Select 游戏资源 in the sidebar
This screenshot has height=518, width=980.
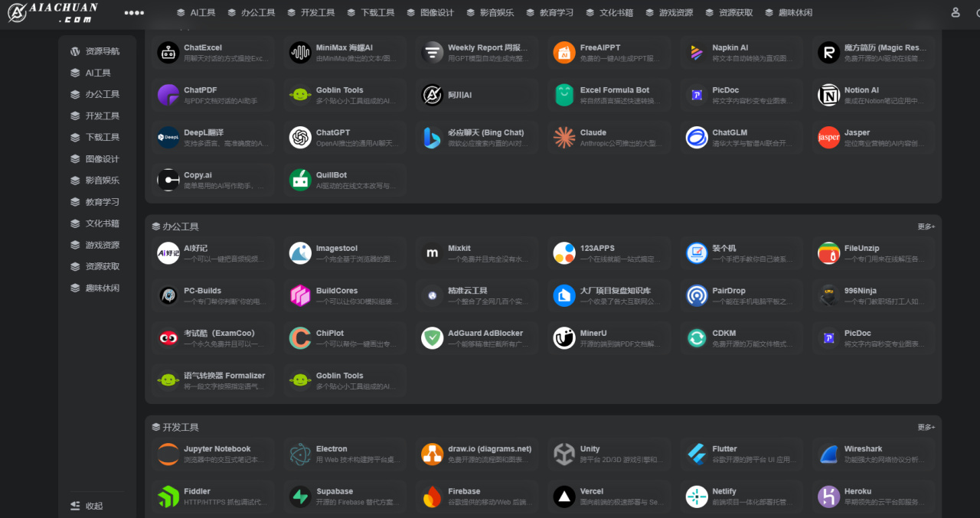coord(96,245)
